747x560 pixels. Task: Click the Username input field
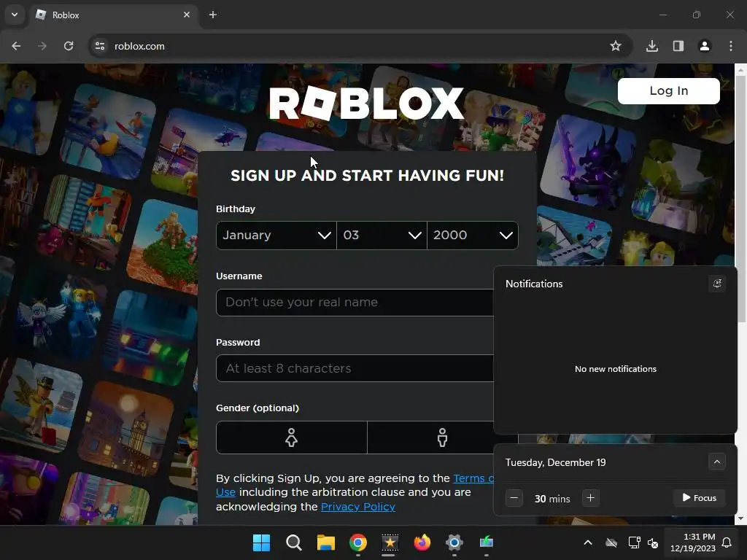(355, 303)
